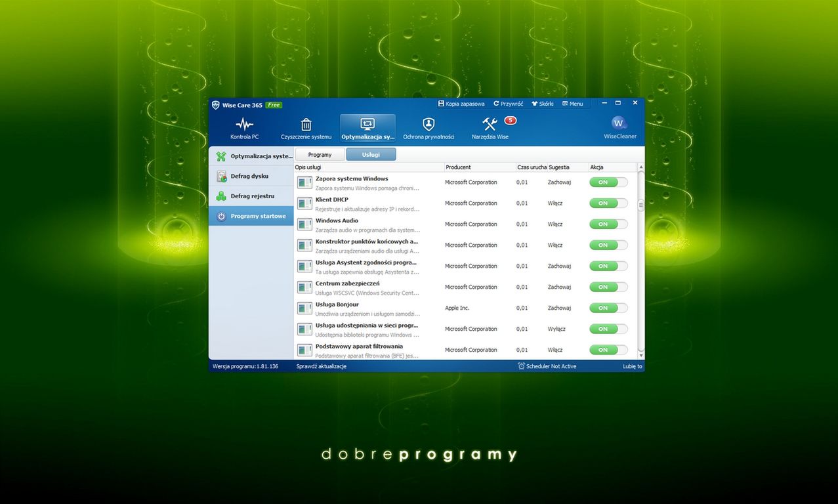Sort by Akcja column header

(x=612, y=167)
